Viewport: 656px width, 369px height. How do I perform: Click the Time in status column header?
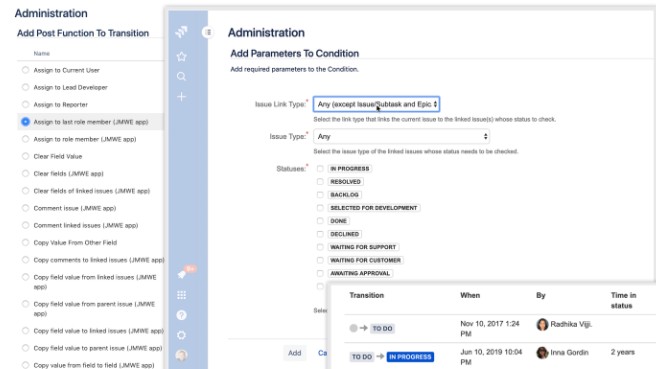coord(623,300)
